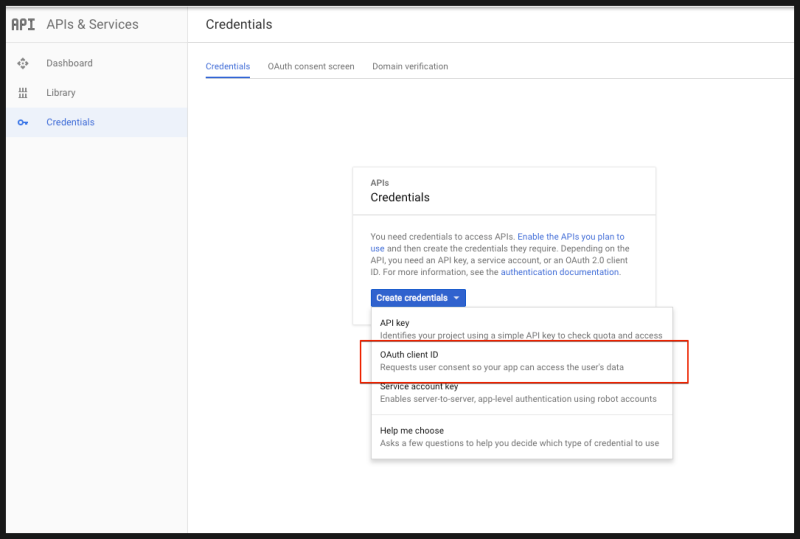Pick the Service account key option
The image size is (800, 539).
pos(419,387)
